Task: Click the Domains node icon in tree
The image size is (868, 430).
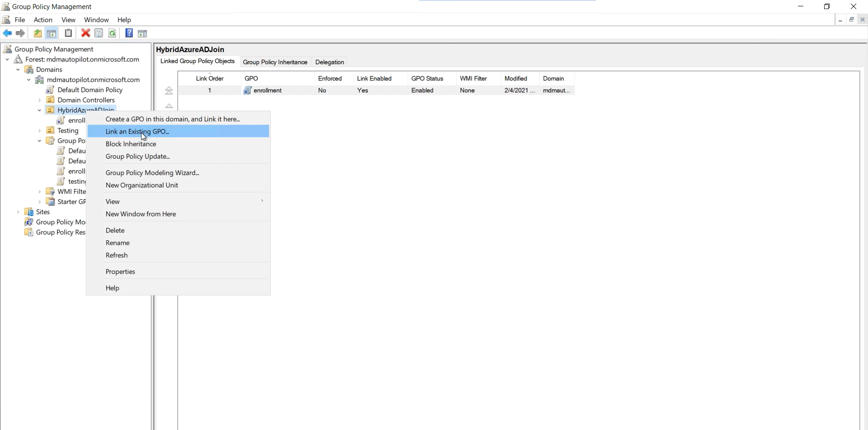Action: [x=29, y=70]
